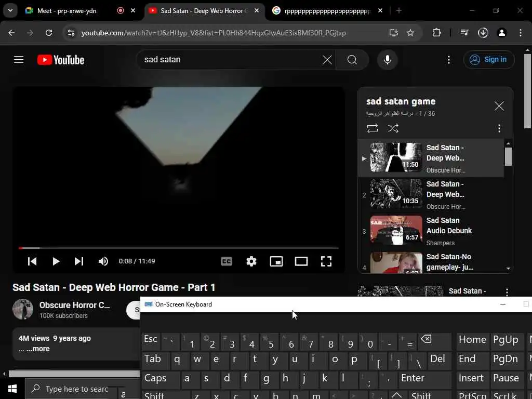This screenshot has width=532, height=399.
Task: Open Obscure Horror channel avatar
Action: [x=23, y=309]
